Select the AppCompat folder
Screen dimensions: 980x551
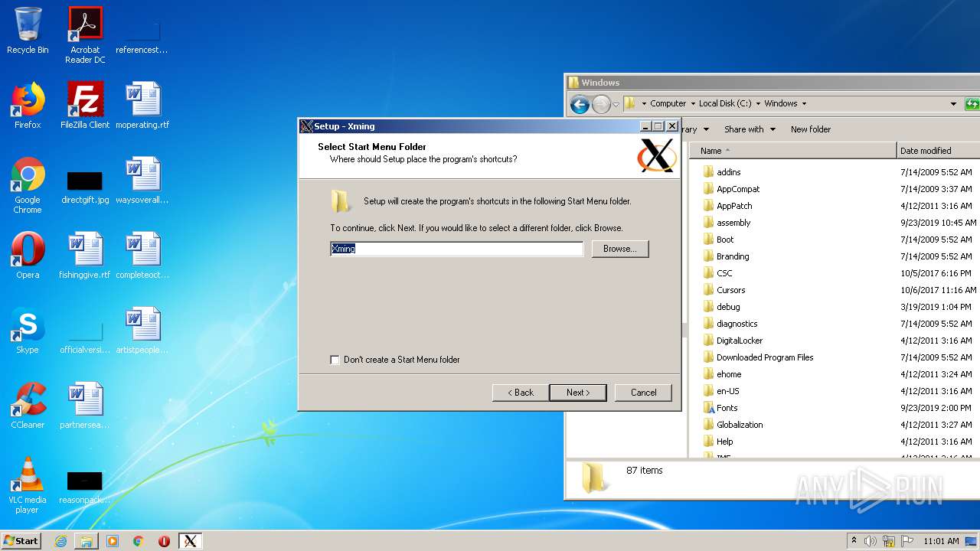click(x=738, y=189)
